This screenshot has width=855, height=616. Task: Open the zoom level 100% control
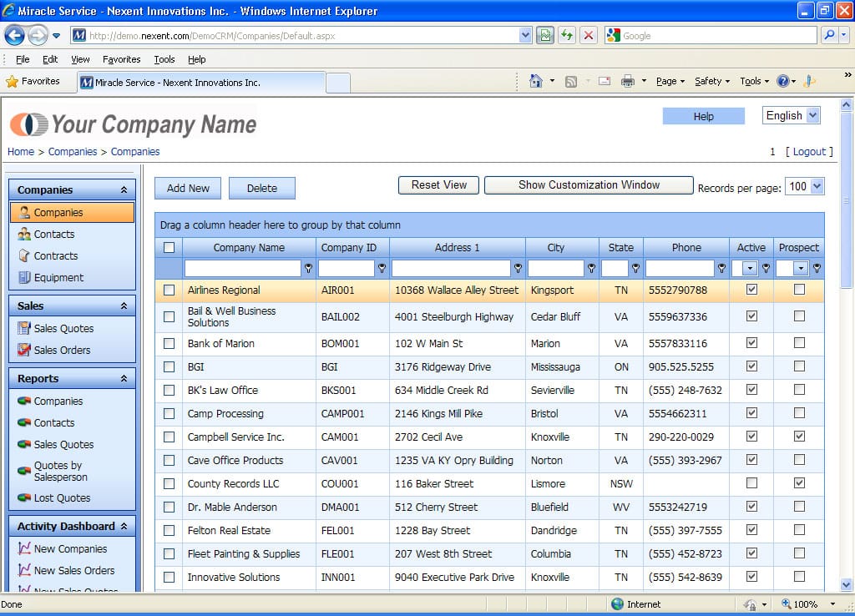(x=808, y=604)
